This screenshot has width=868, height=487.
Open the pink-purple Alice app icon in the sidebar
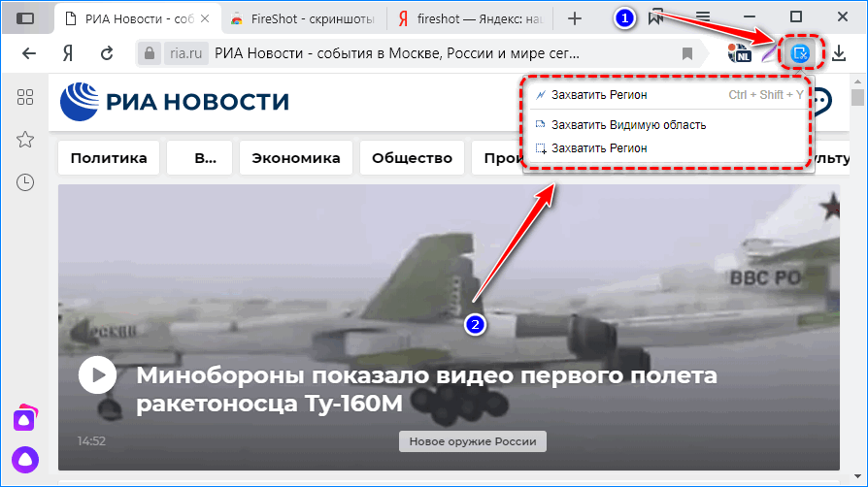click(25, 419)
